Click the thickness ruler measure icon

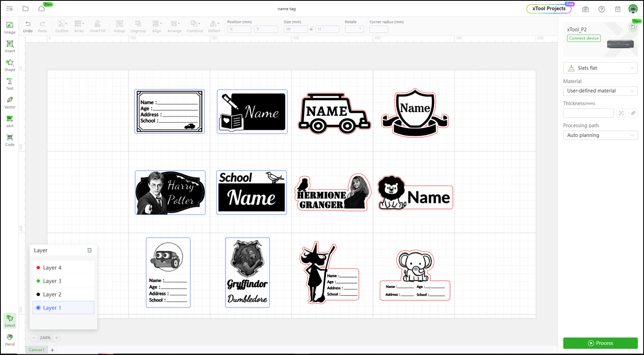pyautogui.click(x=633, y=113)
